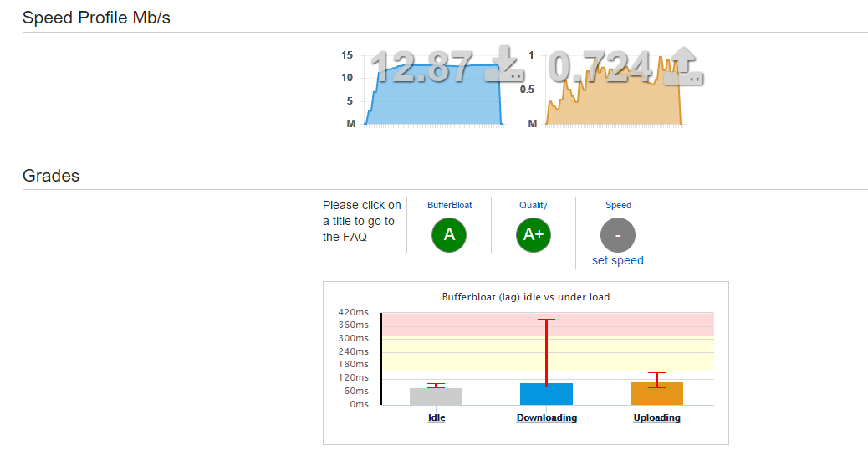The image size is (868, 461).
Task: Click the set speed link
Action: tap(618, 260)
